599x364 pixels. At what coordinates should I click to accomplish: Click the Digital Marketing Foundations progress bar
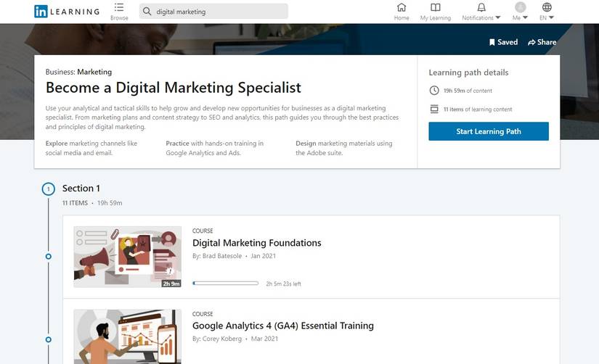(225, 284)
